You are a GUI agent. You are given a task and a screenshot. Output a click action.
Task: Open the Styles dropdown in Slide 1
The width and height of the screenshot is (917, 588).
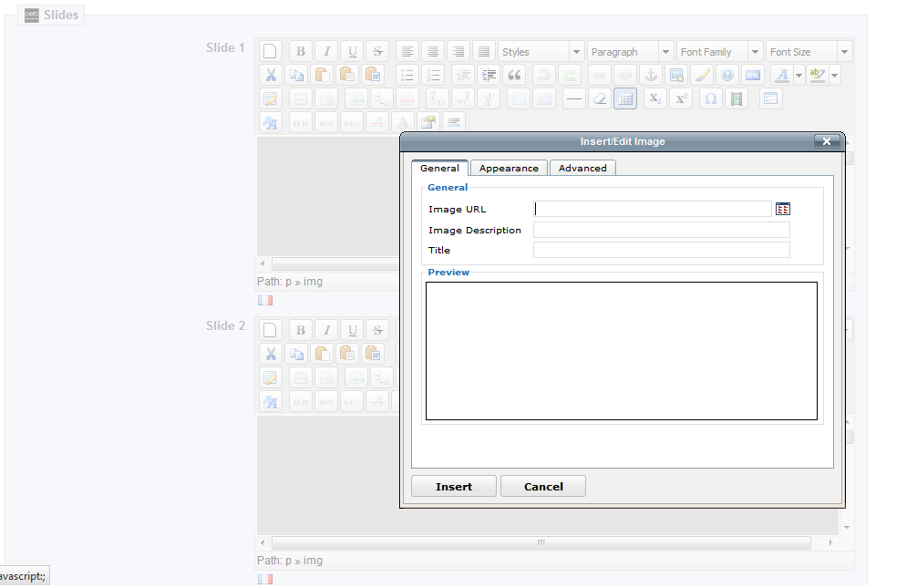point(541,51)
